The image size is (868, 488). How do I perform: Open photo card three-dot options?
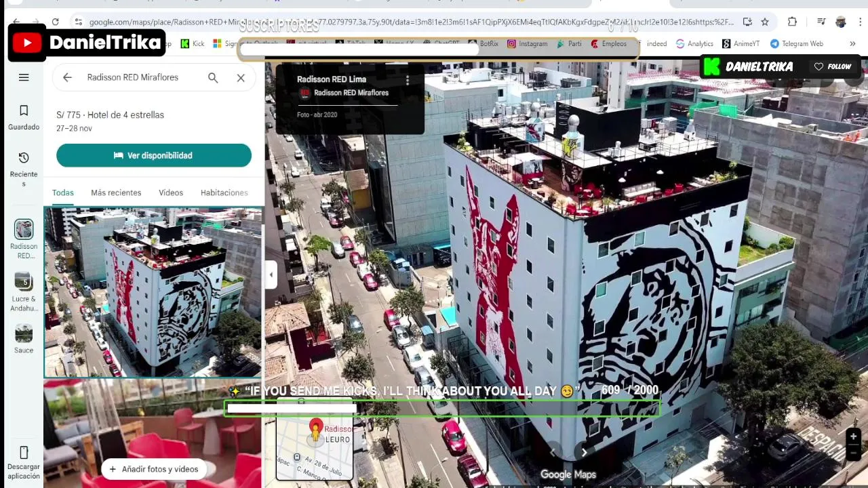pos(408,80)
